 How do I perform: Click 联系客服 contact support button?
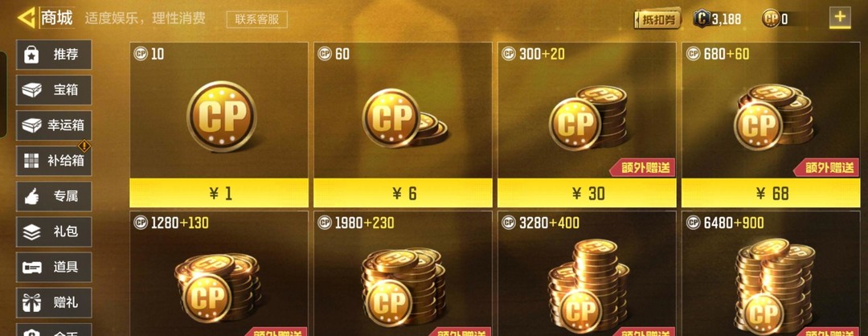coord(257,19)
